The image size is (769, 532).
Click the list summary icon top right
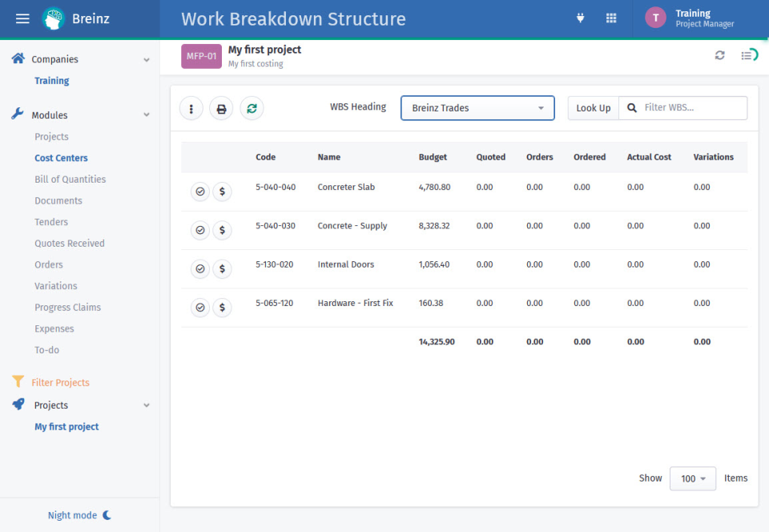coord(748,55)
